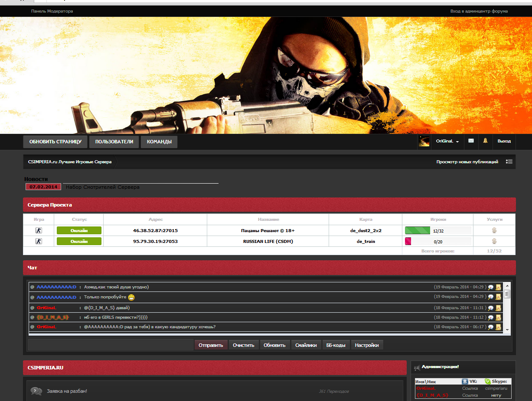Quote the 'Ахмед,как твоей душе угодно' chat message

click(x=491, y=287)
